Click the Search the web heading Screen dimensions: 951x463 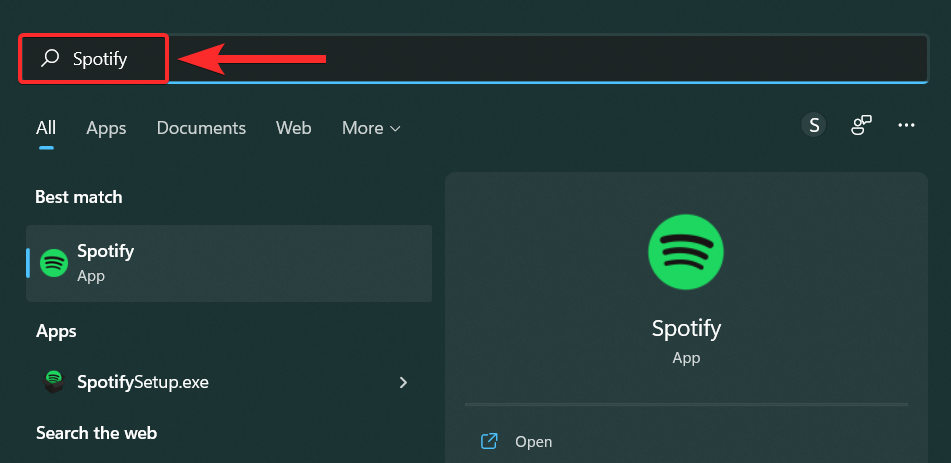[96, 433]
